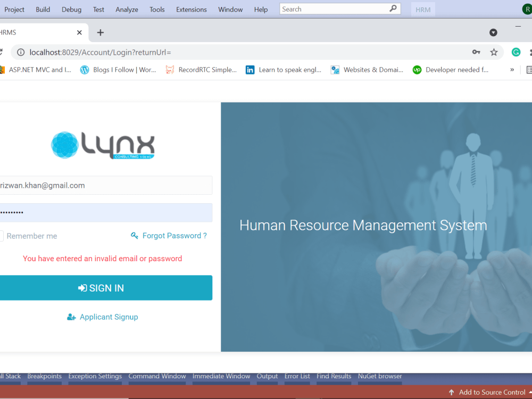
Task: Switch to the Exception Settings tab
Action: [95, 376]
